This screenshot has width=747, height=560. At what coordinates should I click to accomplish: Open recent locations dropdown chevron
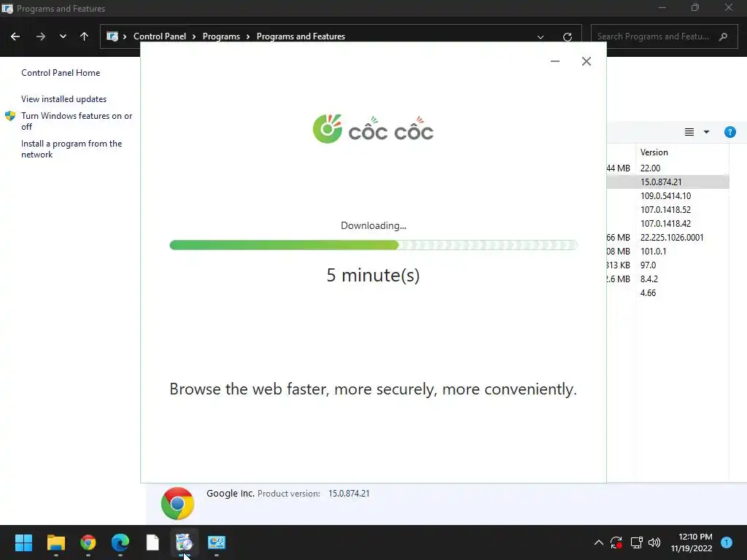(x=63, y=36)
